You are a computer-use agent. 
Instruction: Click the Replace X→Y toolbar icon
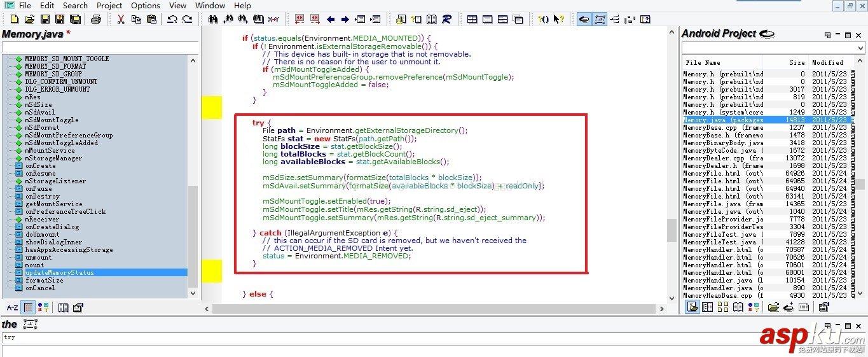[273, 19]
